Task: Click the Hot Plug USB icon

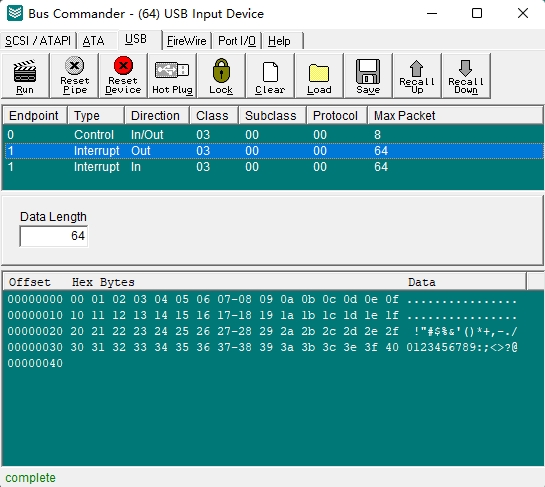Action: click(x=172, y=70)
